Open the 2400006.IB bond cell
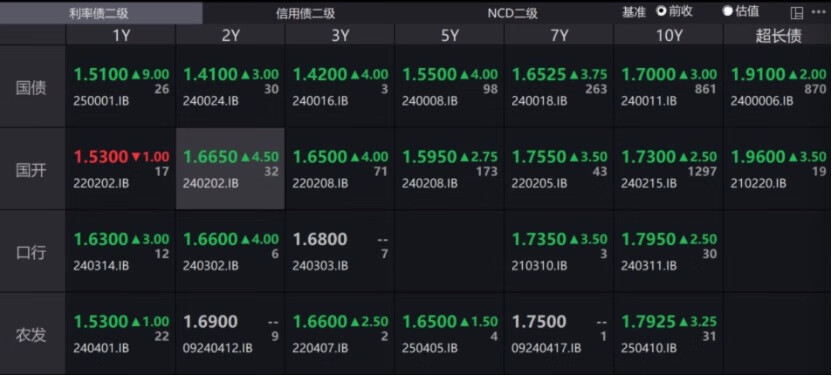 pos(778,87)
